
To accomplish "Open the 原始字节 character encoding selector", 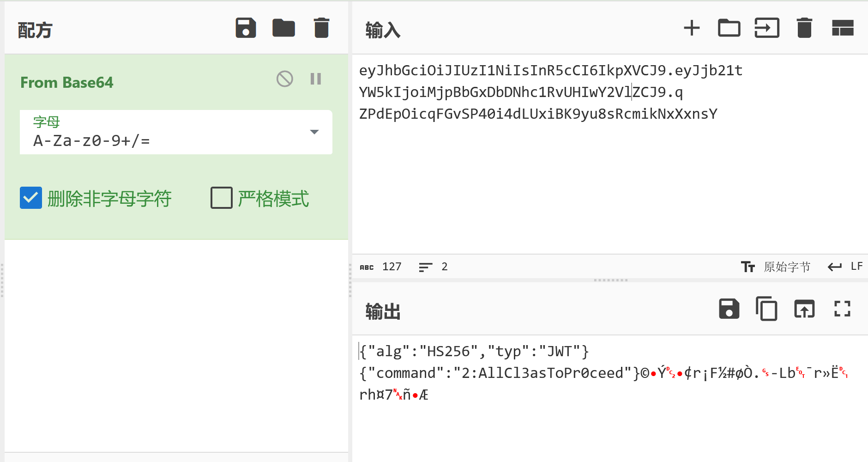I will pyautogui.click(x=776, y=267).
